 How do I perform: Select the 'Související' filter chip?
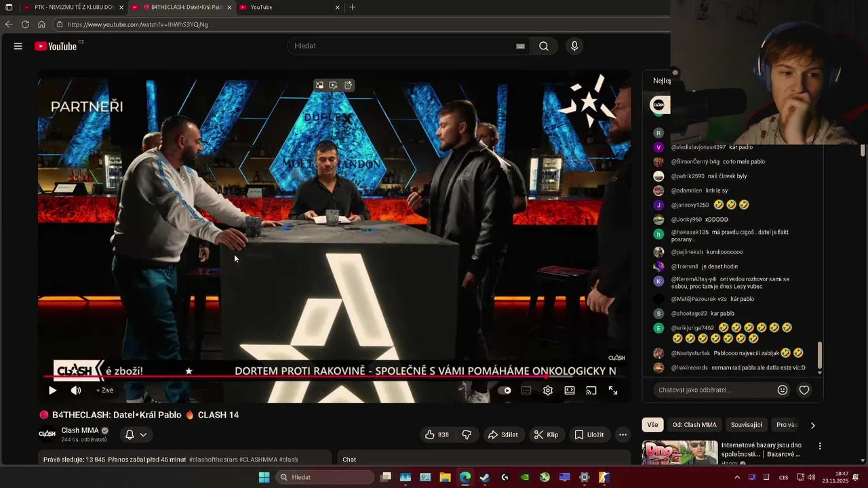[747, 425]
